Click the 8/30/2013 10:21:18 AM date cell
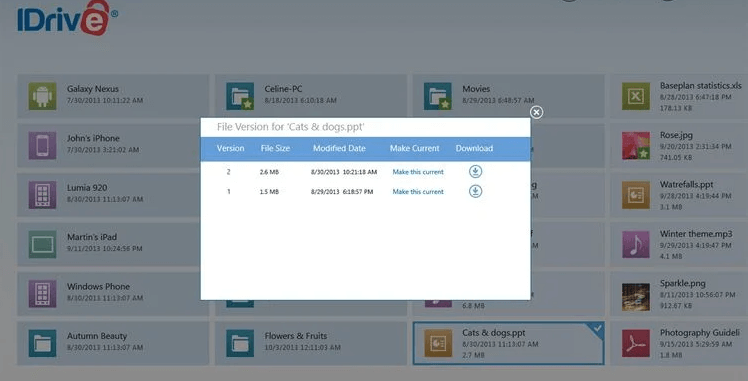 tap(344, 172)
